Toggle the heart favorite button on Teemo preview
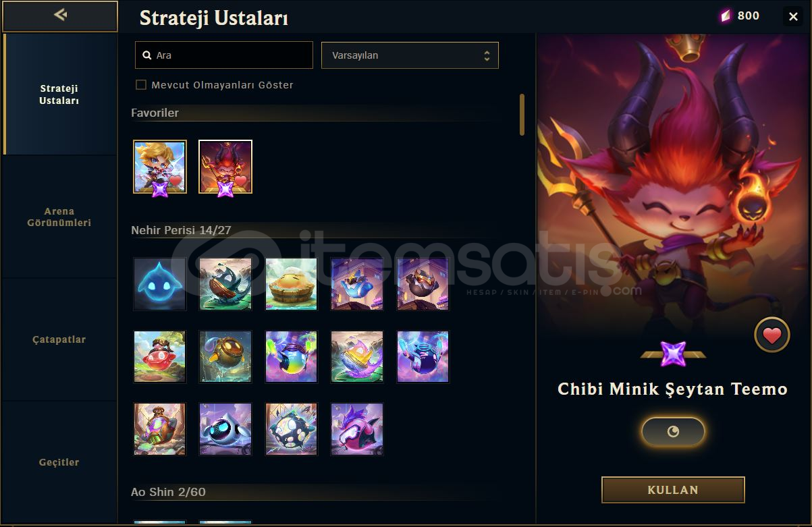Image resolution: width=812 pixels, height=527 pixels. [772, 335]
